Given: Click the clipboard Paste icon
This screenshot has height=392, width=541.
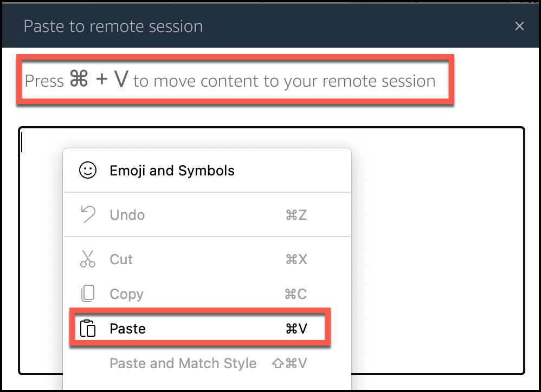Looking at the screenshot, I should (x=88, y=328).
